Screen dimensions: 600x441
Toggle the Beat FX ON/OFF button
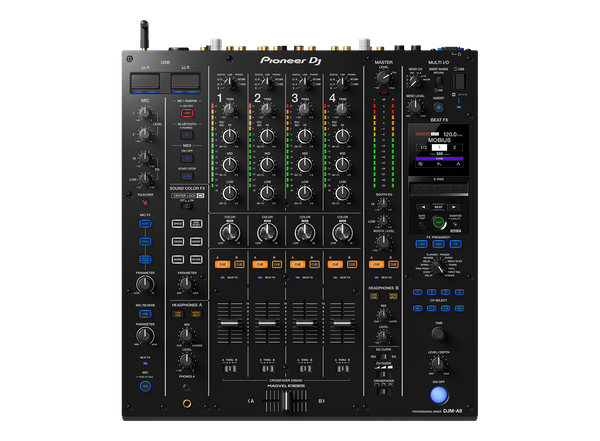click(x=439, y=395)
